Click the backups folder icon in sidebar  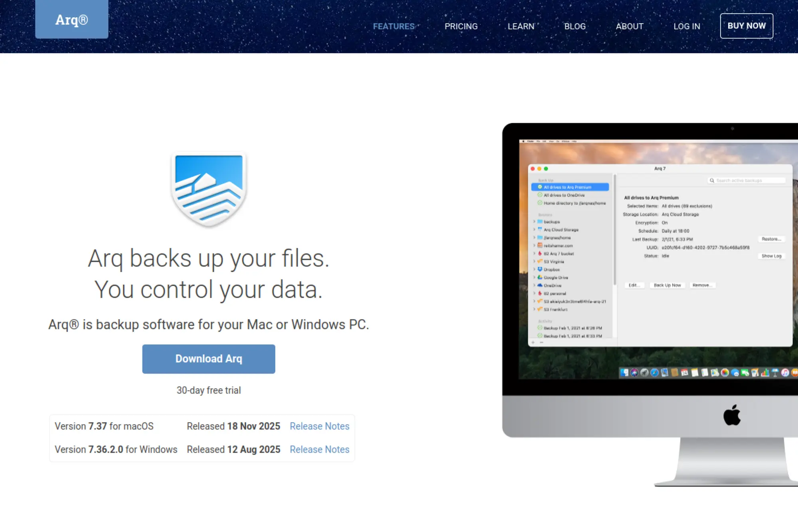(x=540, y=222)
